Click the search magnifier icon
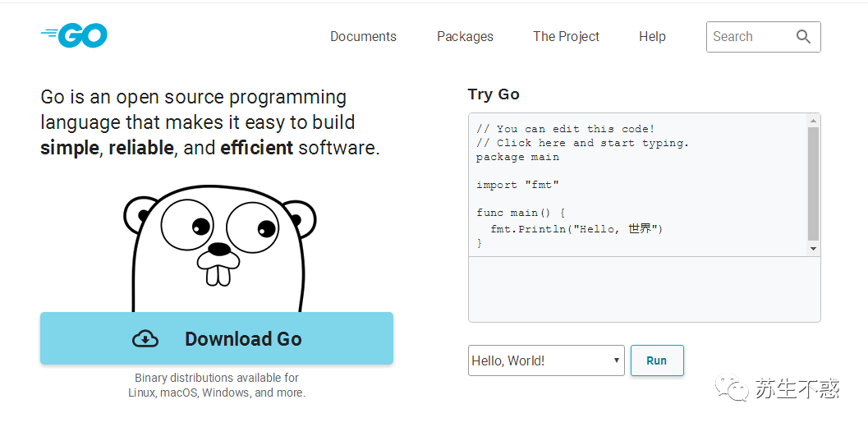The image size is (868, 427). [x=803, y=37]
